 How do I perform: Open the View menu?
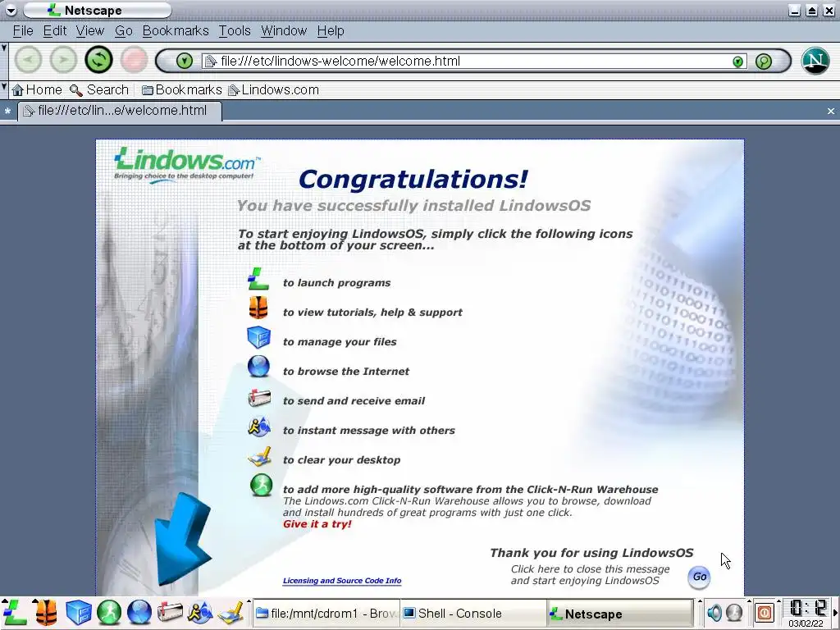(x=89, y=31)
